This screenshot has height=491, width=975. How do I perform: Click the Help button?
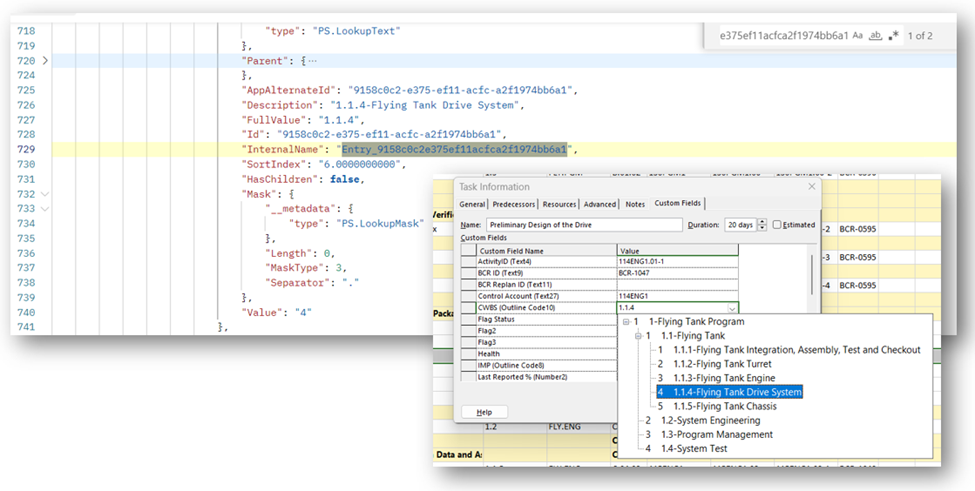click(x=484, y=412)
